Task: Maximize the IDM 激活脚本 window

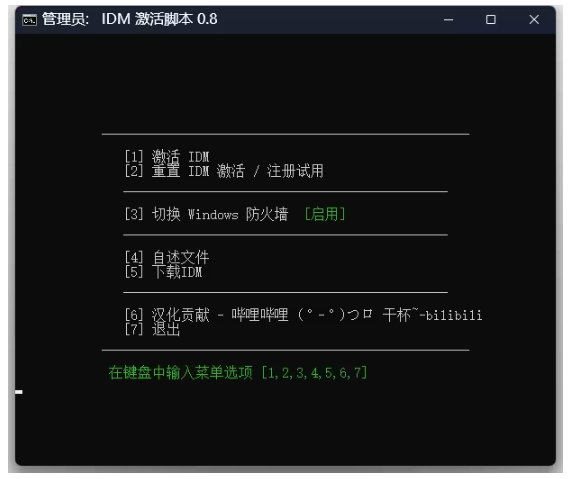Action: click(x=491, y=20)
